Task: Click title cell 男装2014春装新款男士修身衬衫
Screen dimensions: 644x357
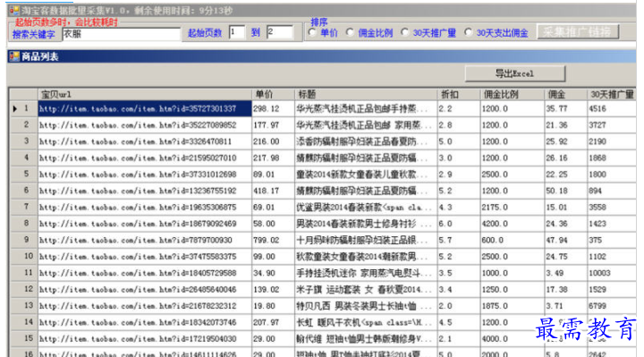Action: [366, 224]
